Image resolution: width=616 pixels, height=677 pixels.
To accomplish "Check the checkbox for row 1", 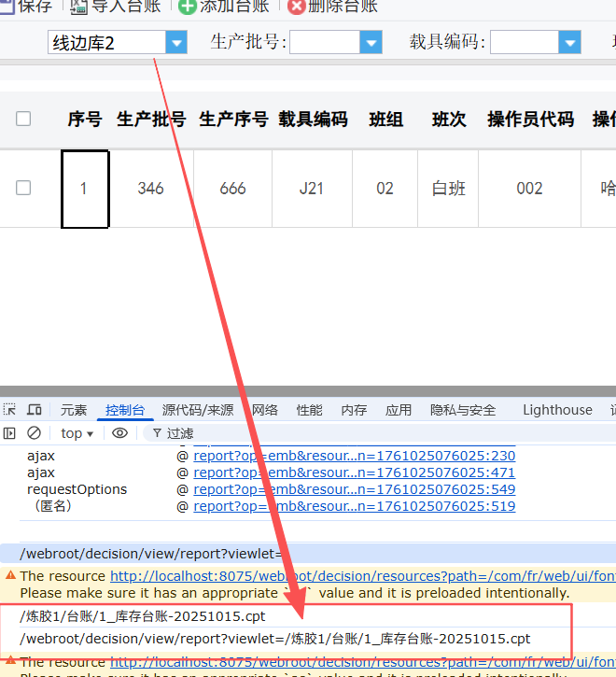I will pyautogui.click(x=23, y=188).
